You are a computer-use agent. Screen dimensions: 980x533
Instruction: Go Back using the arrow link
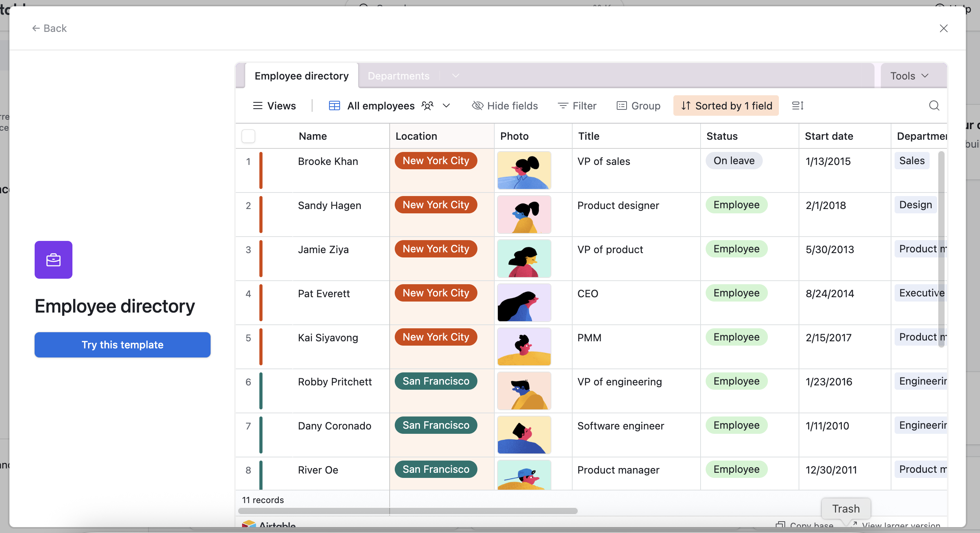(49, 28)
